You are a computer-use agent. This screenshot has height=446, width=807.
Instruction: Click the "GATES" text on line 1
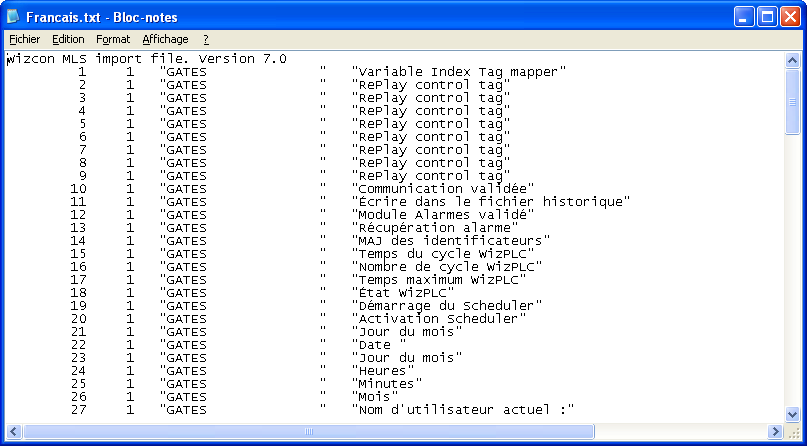tap(186, 72)
